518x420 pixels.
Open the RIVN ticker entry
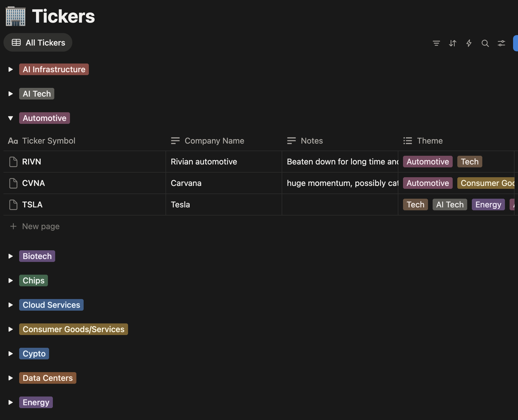(32, 162)
